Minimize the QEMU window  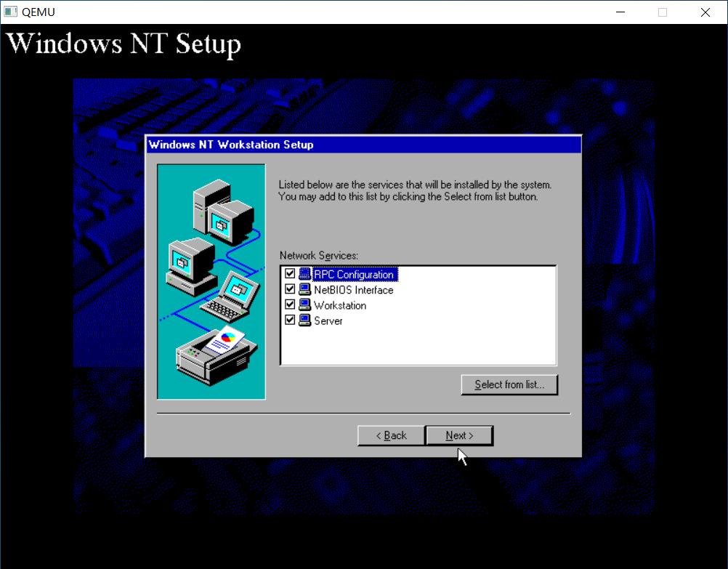point(620,12)
